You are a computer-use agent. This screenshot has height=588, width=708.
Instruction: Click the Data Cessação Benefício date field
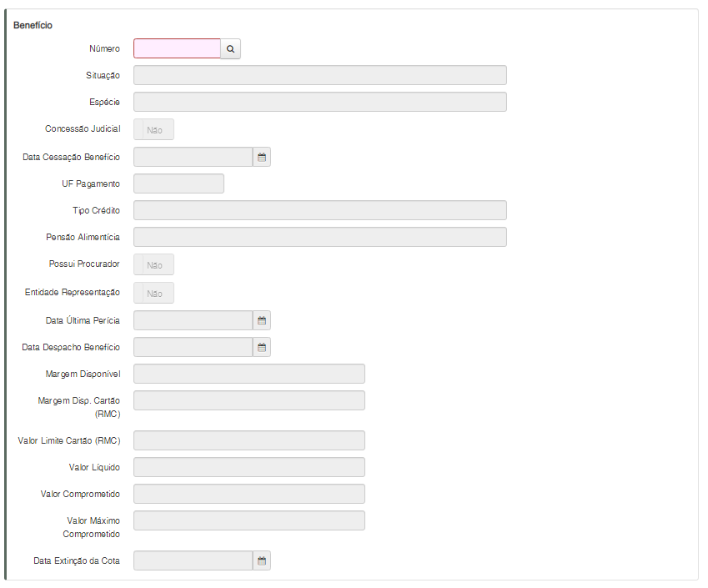pyautogui.click(x=193, y=157)
